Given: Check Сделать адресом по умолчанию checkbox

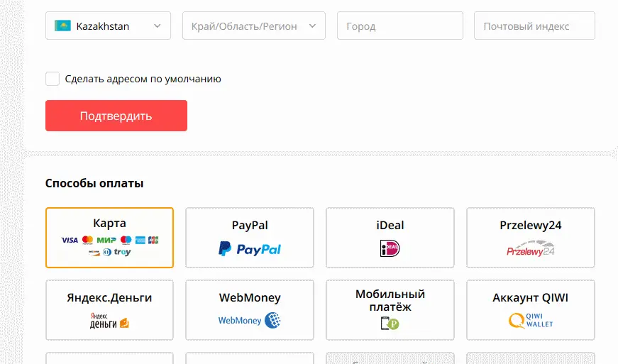Looking at the screenshot, I should point(53,79).
